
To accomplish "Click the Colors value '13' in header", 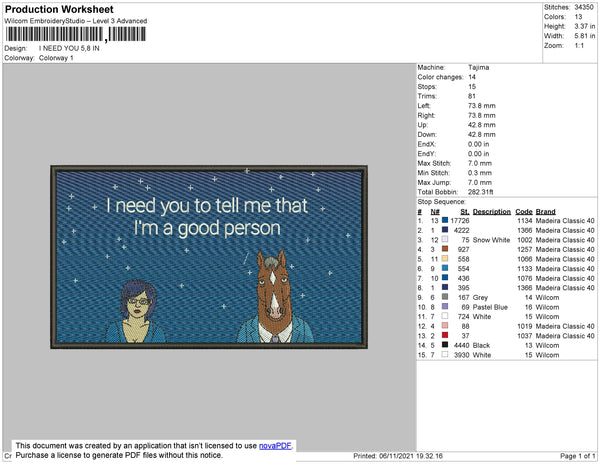I will 578,17.
